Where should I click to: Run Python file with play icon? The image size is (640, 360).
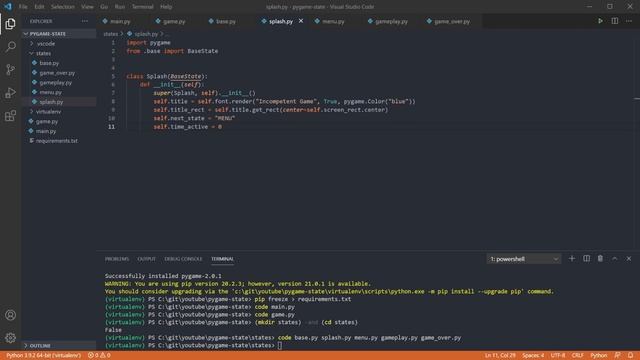point(600,21)
